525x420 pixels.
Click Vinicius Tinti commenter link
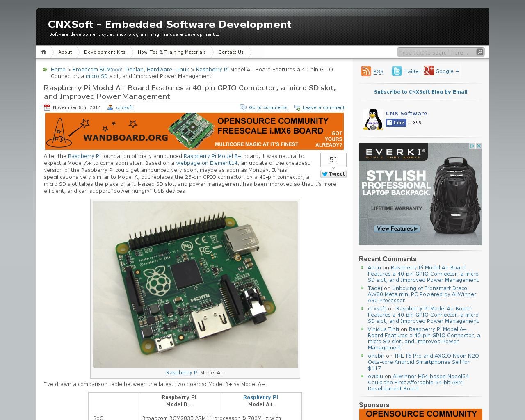pos(383,329)
